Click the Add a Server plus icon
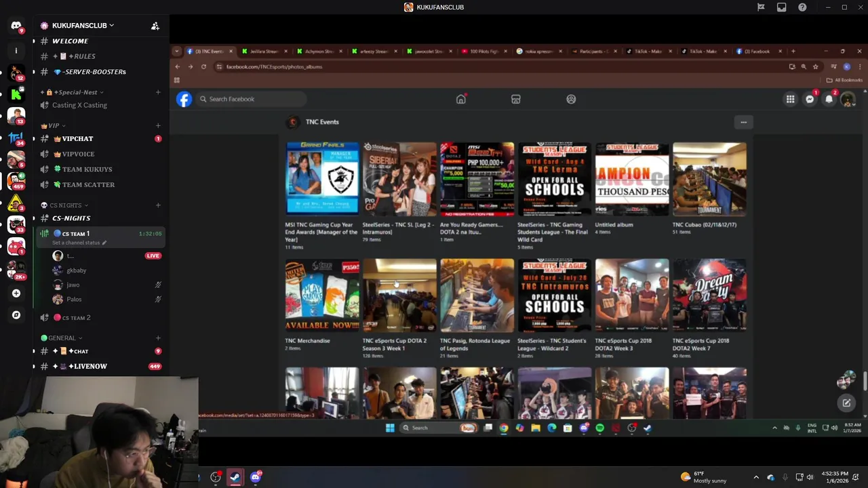Image resolution: width=868 pixels, height=488 pixels. [x=16, y=293]
